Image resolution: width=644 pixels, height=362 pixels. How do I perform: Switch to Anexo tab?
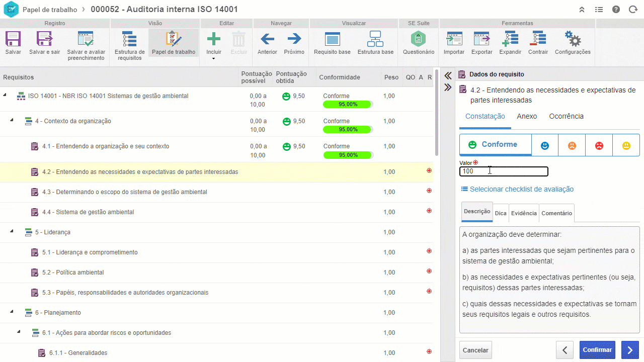point(527,117)
